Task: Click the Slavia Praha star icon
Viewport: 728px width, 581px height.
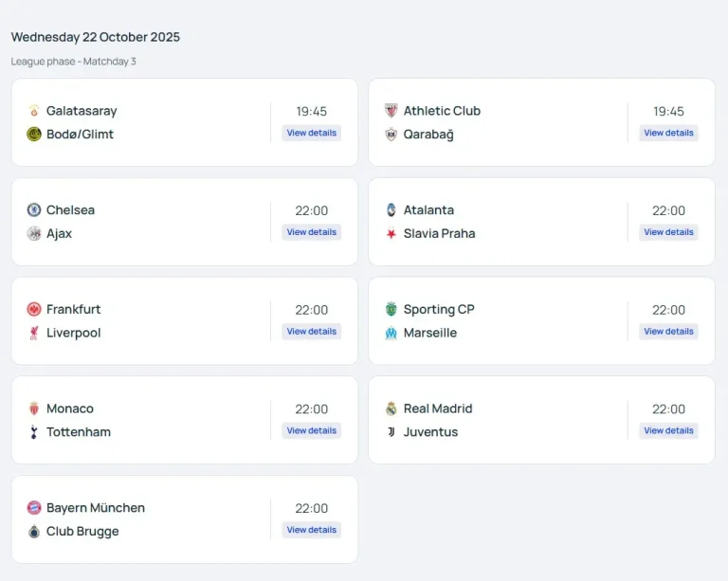Action: pos(391,233)
